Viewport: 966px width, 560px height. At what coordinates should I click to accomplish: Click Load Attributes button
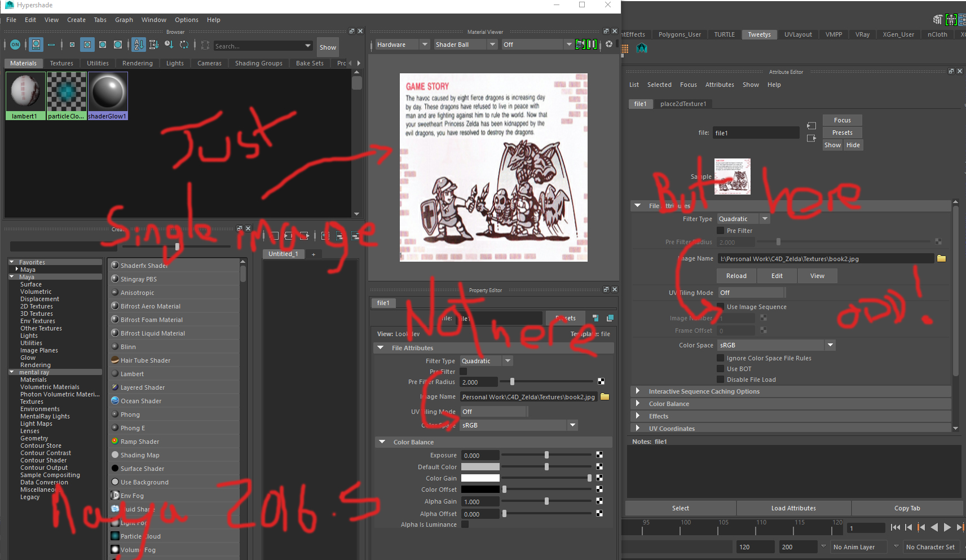click(793, 508)
